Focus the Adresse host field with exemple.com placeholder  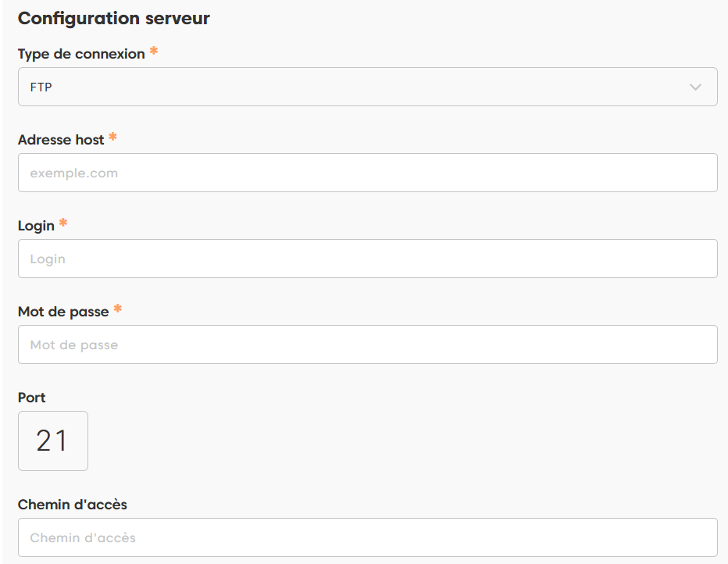pos(367,173)
